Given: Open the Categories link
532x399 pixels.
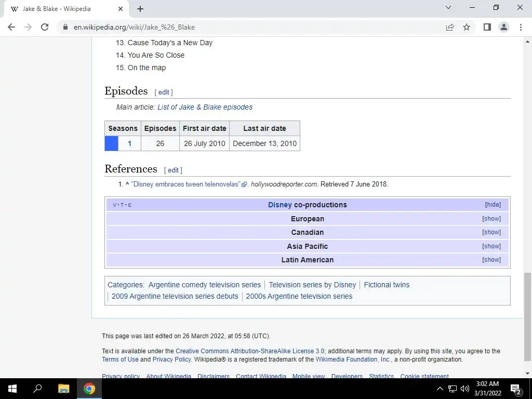Looking at the screenshot, I should [x=125, y=285].
